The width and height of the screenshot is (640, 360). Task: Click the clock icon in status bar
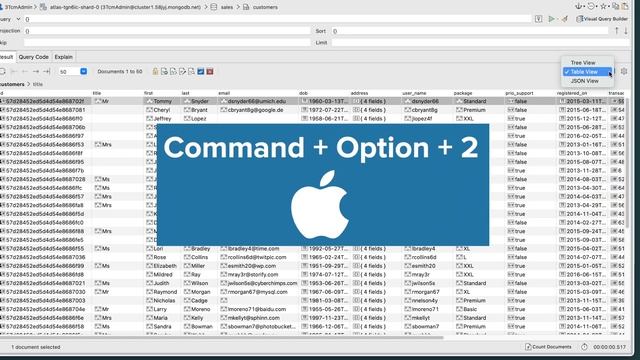coord(584,347)
